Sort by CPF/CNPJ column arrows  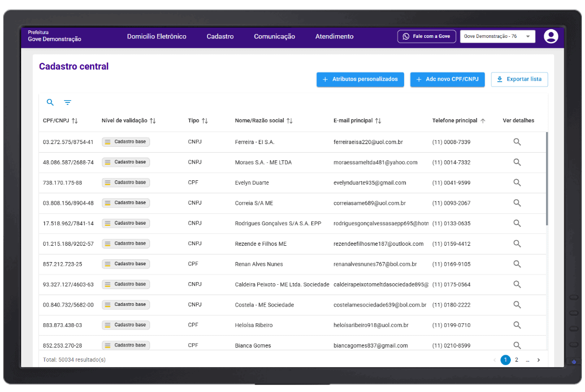[x=75, y=121]
